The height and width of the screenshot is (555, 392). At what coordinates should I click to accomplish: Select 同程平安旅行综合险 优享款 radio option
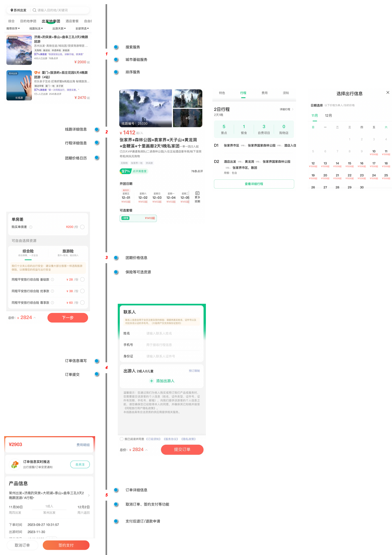[x=82, y=291]
